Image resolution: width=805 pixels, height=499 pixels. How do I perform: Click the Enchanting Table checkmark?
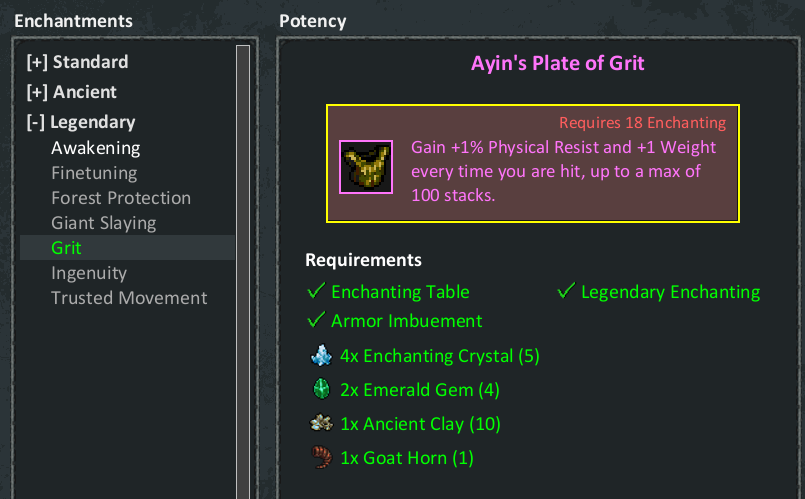point(316,292)
